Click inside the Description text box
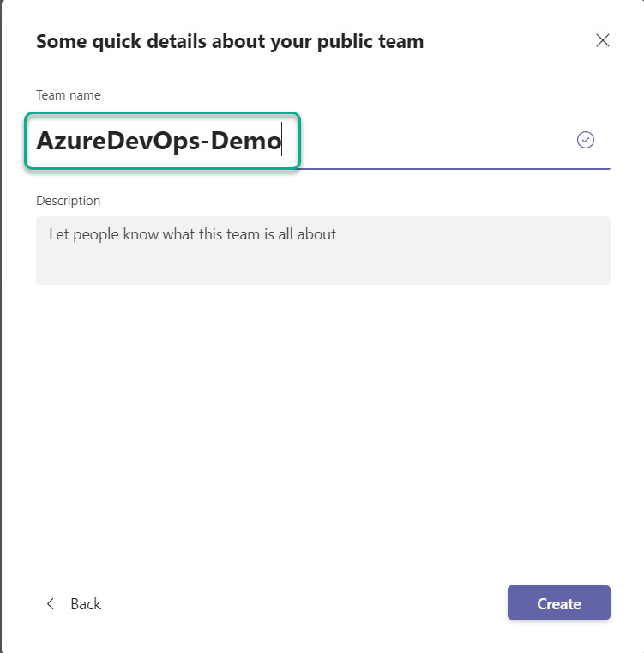 pos(323,251)
